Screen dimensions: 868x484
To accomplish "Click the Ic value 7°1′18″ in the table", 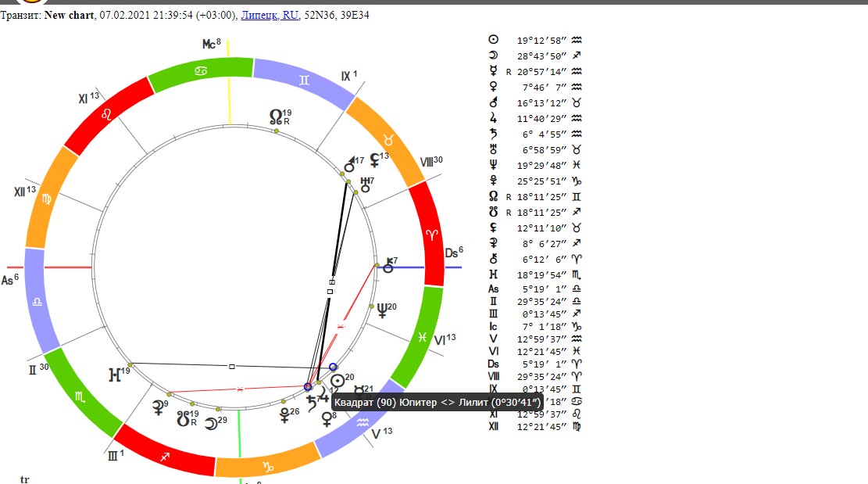I will [x=545, y=327].
